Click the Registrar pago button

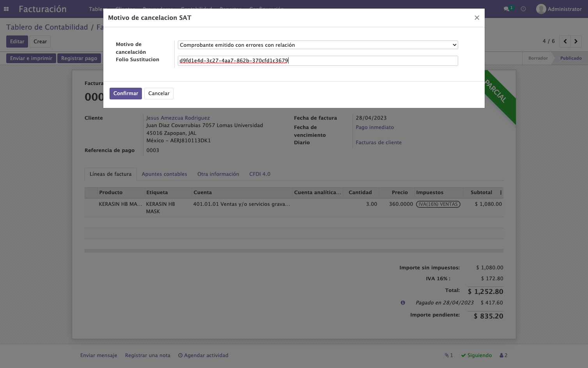point(79,58)
